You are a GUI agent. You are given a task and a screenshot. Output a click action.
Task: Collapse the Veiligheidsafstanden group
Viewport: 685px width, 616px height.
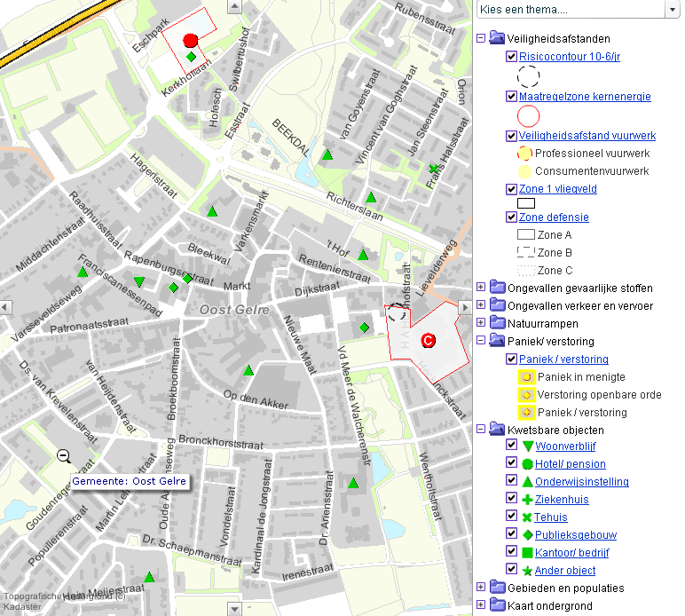coord(481,38)
